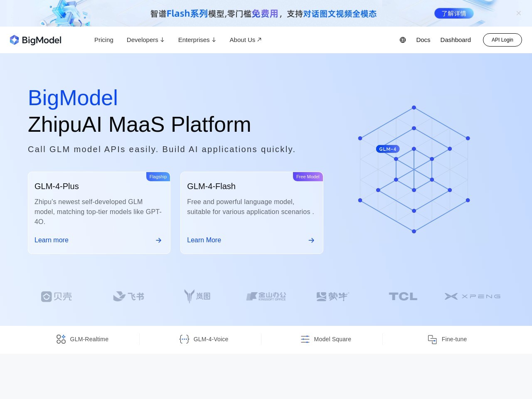The width and height of the screenshot is (532, 399).
Task: Click the GLM-4 label on the cube graphic
Action: [x=388, y=149]
